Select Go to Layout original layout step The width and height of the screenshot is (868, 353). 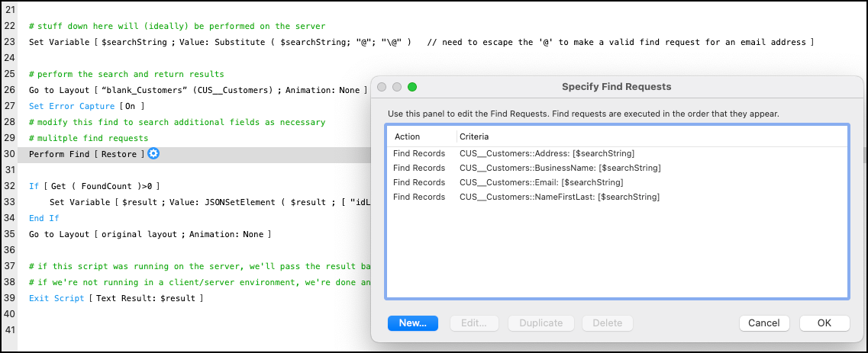coord(150,234)
